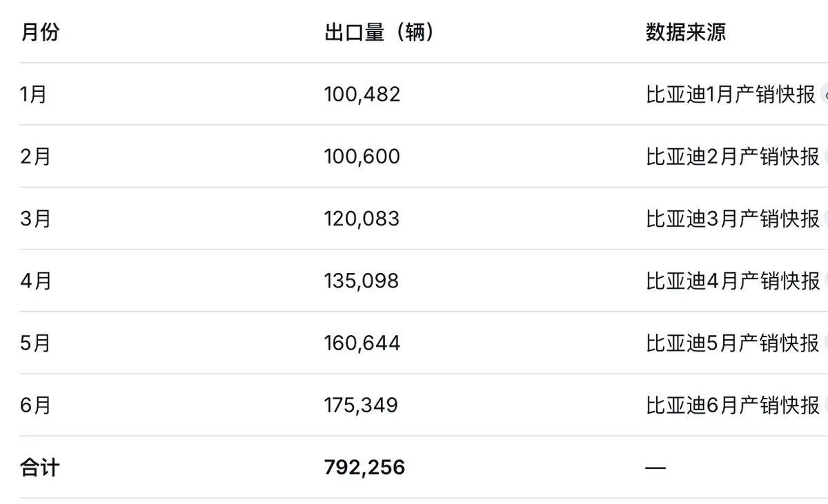This screenshot has height=504, width=828.
Task: Click the April export value 135,098
Action: [x=362, y=281]
